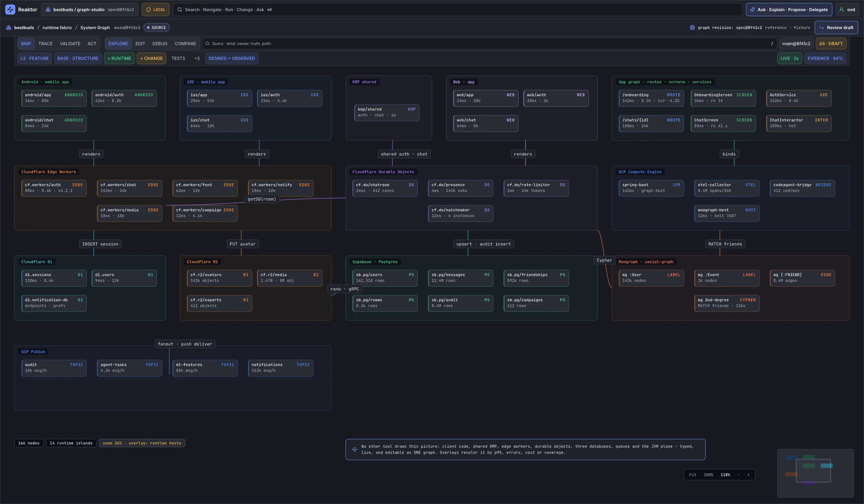Click the graph revision target icon

[x=692, y=28]
